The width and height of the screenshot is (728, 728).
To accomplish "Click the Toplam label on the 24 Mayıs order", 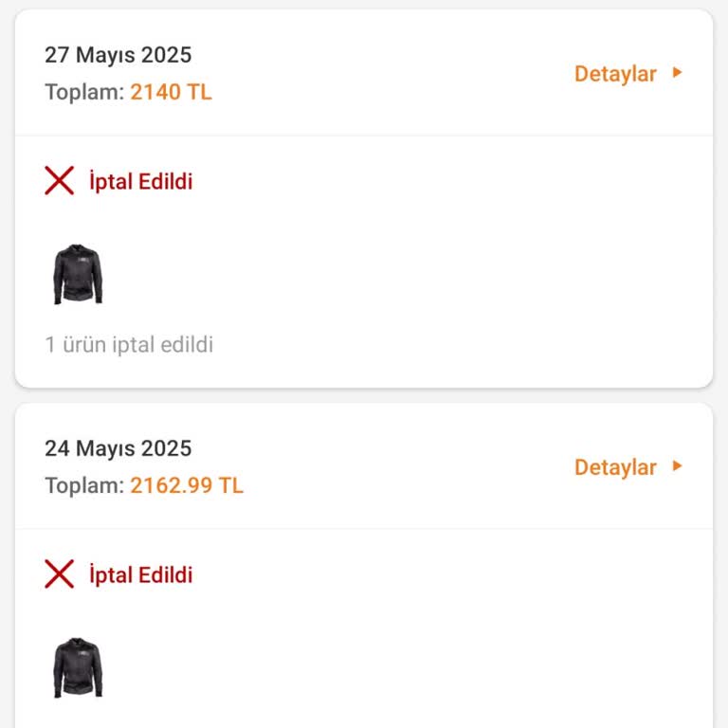I will (x=83, y=485).
